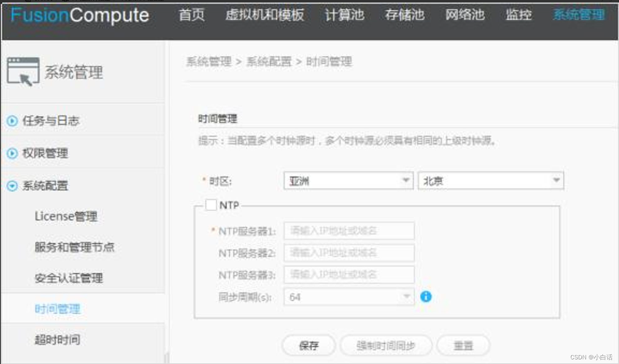This screenshot has width=619, height=364.
Task: Collapse the 系统配置 section
Action: click(12, 186)
